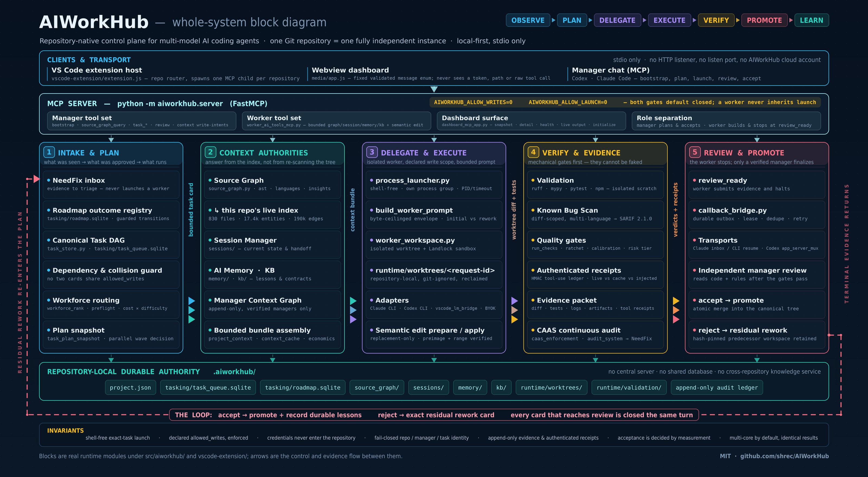Open the this repo's live index card

(273, 214)
